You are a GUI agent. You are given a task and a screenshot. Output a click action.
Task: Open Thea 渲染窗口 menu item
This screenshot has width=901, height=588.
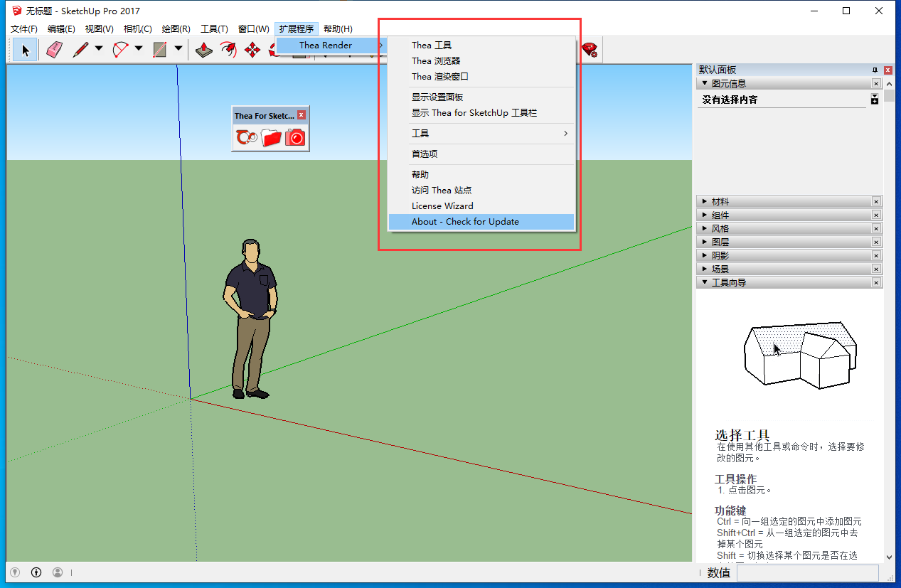tap(481, 76)
